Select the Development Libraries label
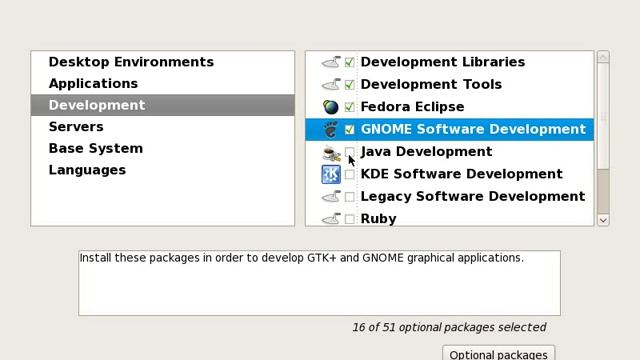The width and height of the screenshot is (640, 360). (x=442, y=62)
